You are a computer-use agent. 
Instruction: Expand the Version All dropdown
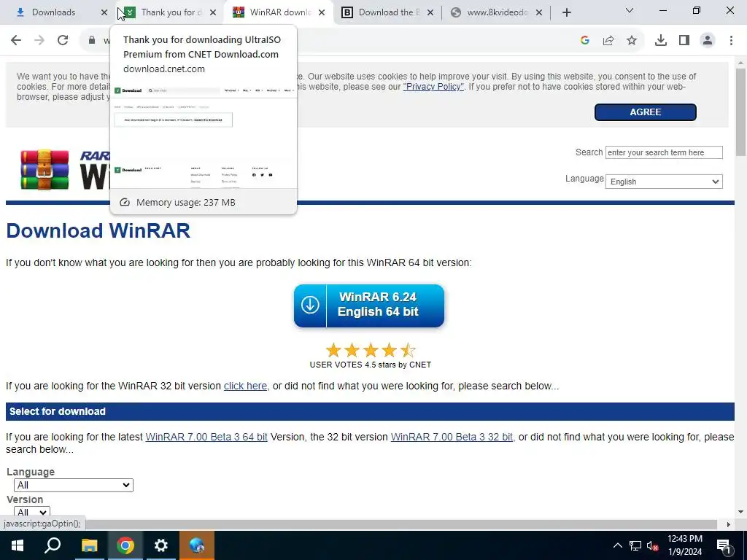(31, 513)
